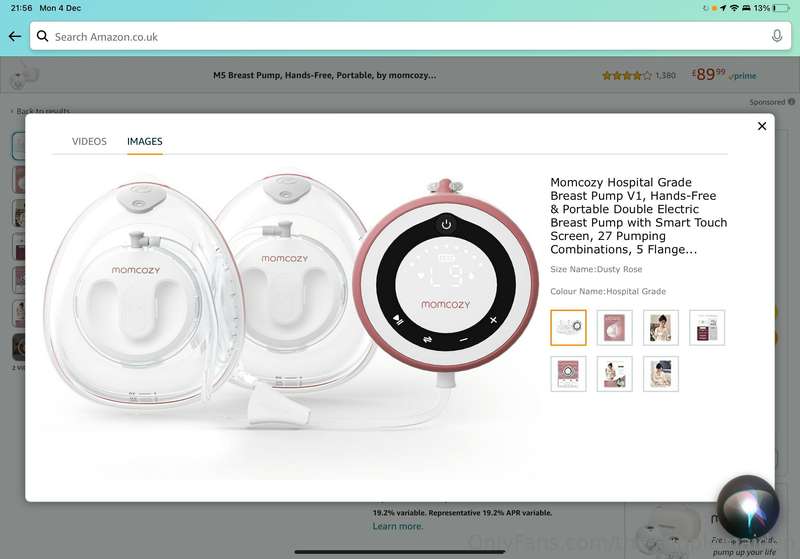Screen dimensions: 800x559
Task: Tap the Wi-Fi status icon
Action: pos(734,8)
